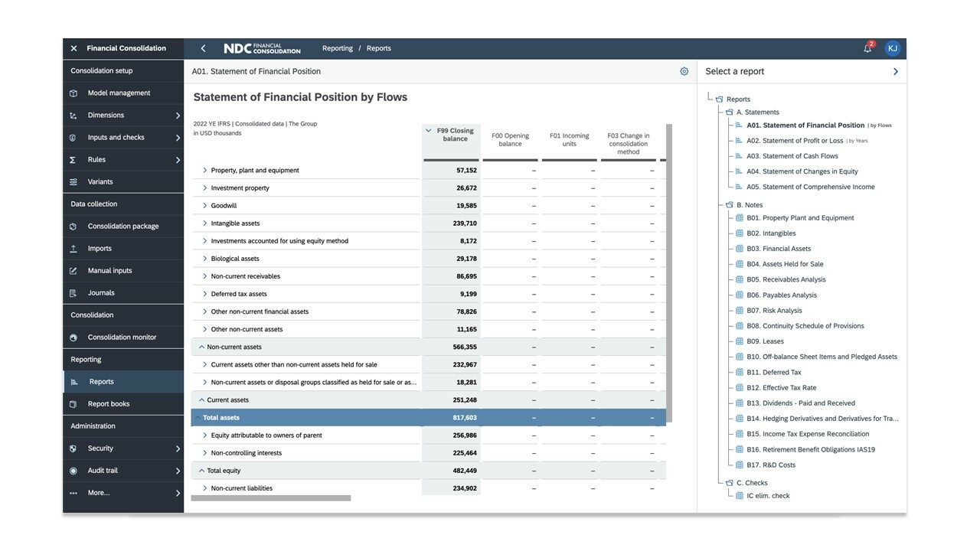The width and height of the screenshot is (980, 551).
Task: Open the KJ user avatar
Action: (x=892, y=47)
